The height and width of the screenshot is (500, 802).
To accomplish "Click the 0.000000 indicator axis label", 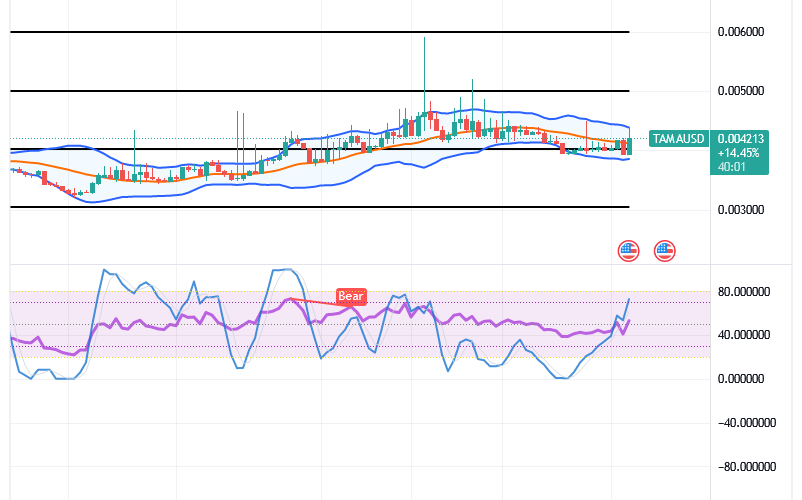I will pyautogui.click(x=741, y=379).
